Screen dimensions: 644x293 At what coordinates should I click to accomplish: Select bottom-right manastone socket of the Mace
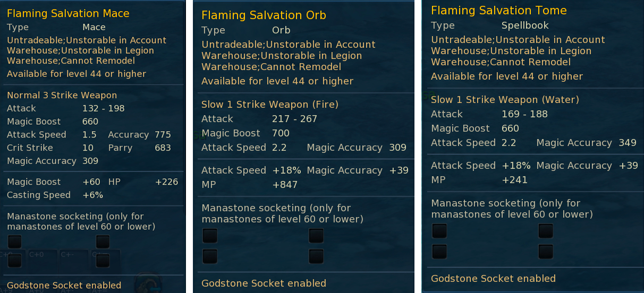point(103,260)
